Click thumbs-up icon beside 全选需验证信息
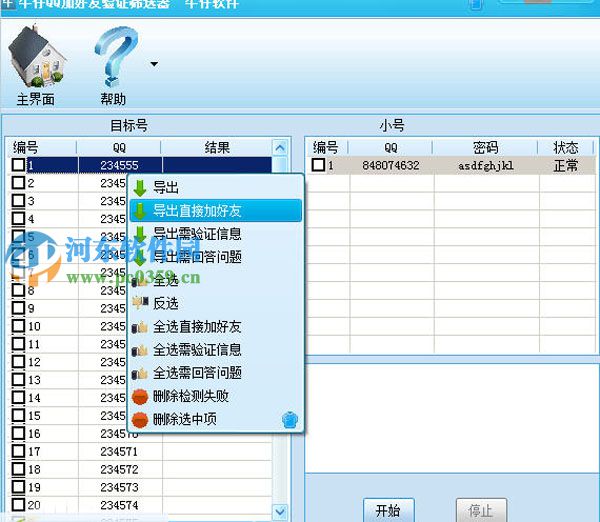This screenshot has height=522, width=600. (x=140, y=351)
